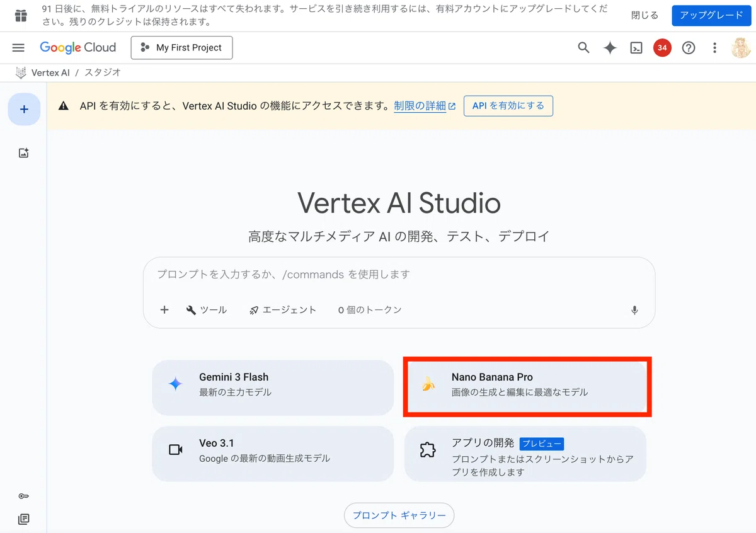Create a new prompt with the plus sidebar button
This screenshot has height=533, width=756.
click(x=24, y=110)
